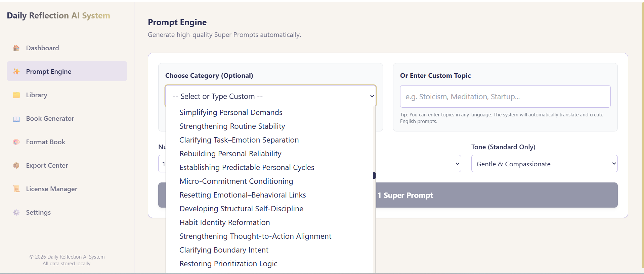644x274 pixels.
Task: Click the Format Book palette icon
Action: click(x=16, y=142)
